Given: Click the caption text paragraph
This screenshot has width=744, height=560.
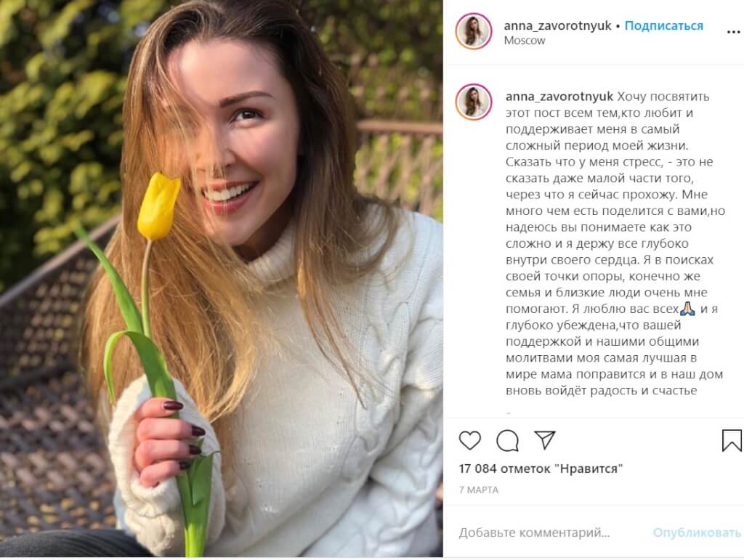Looking at the screenshot, I should [615, 244].
